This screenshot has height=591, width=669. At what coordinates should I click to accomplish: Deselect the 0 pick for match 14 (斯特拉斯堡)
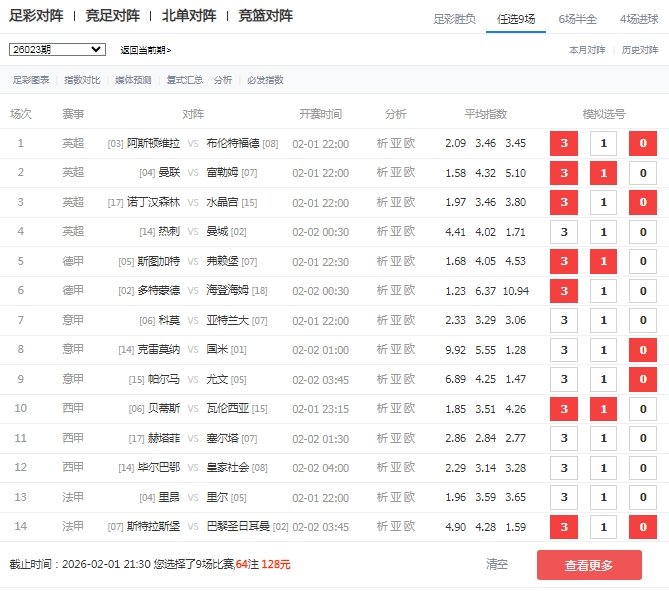[x=642, y=527]
